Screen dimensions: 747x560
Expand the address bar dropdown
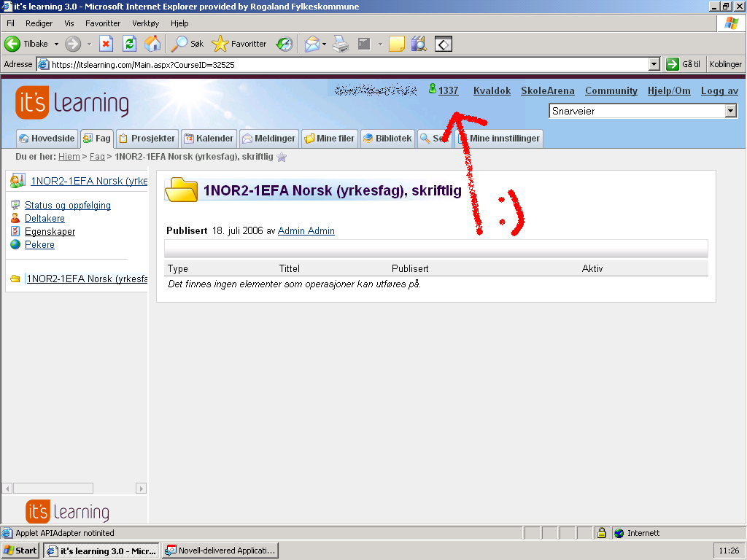coord(654,64)
